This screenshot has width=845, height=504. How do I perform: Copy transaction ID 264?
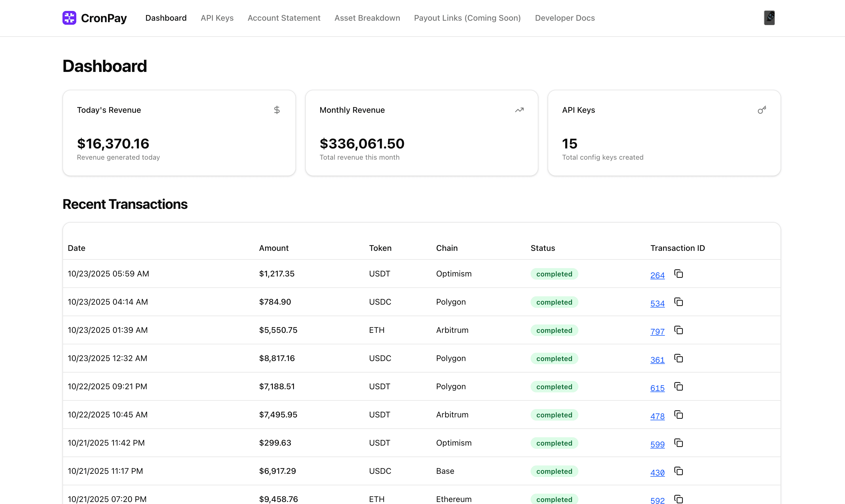tap(679, 274)
